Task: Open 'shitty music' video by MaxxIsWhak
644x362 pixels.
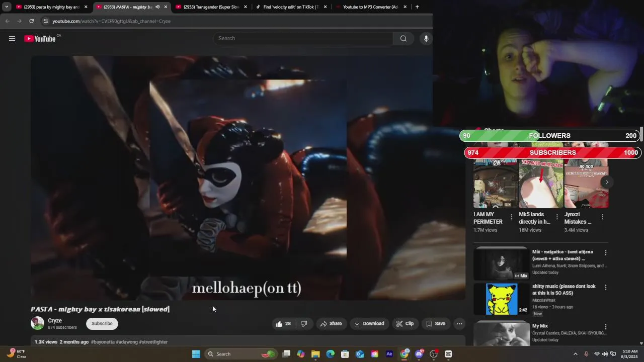Action: pos(502,299)
